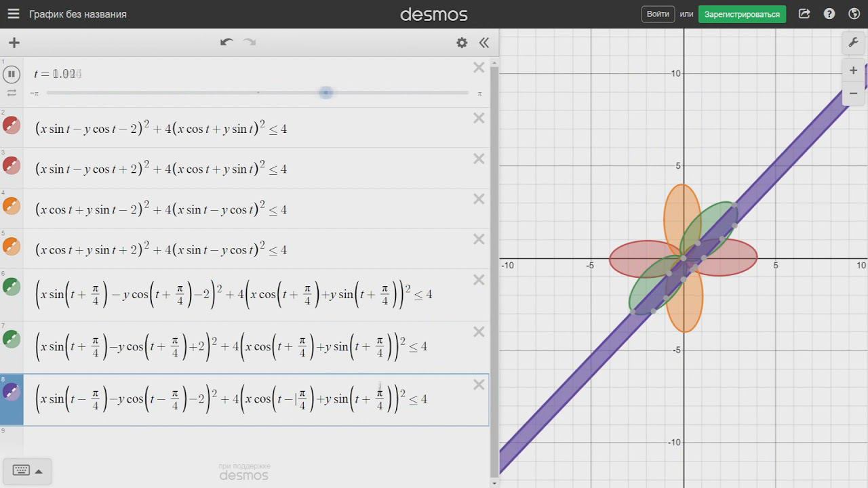Click the second orange expression formula

pyautogui.click(x=161, y=249)
